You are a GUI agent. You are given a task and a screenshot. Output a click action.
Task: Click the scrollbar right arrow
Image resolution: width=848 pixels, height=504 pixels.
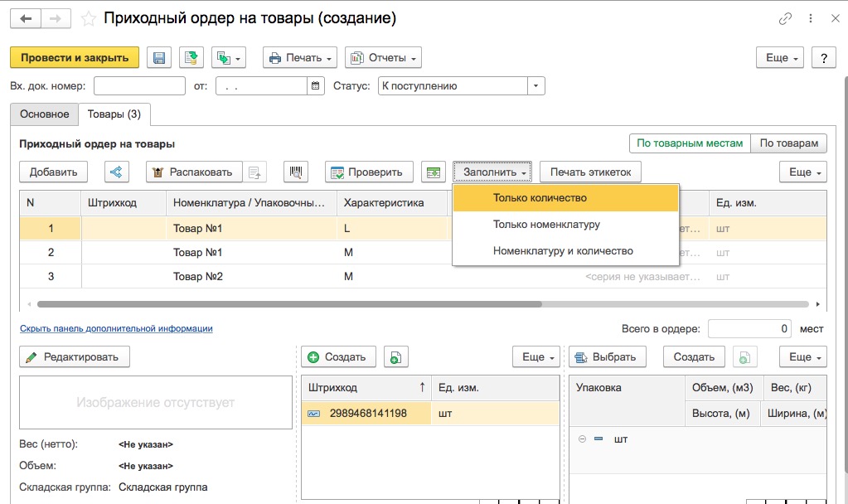pyautogui.click(x=817, y=304)
